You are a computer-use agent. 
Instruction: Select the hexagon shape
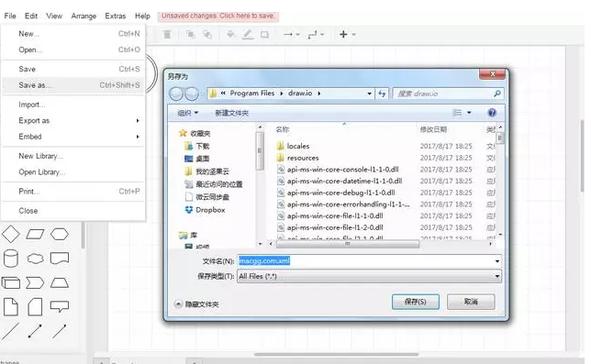tap(60, 234)
